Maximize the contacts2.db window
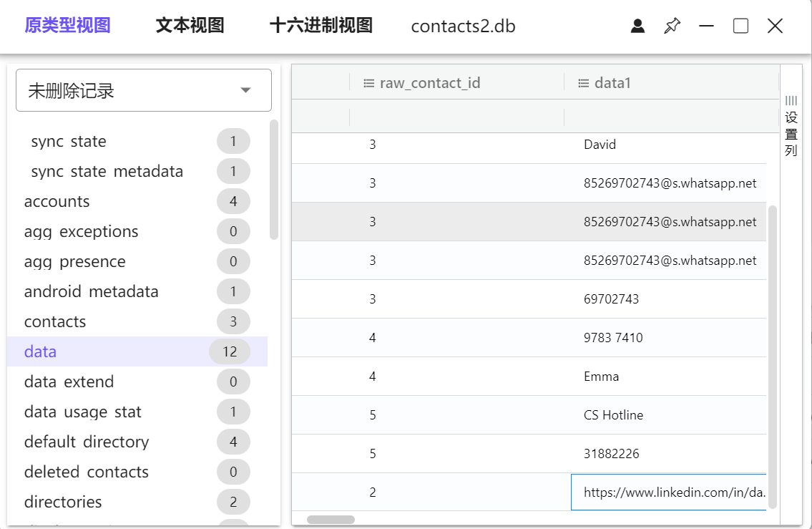 tap(741, 26)
